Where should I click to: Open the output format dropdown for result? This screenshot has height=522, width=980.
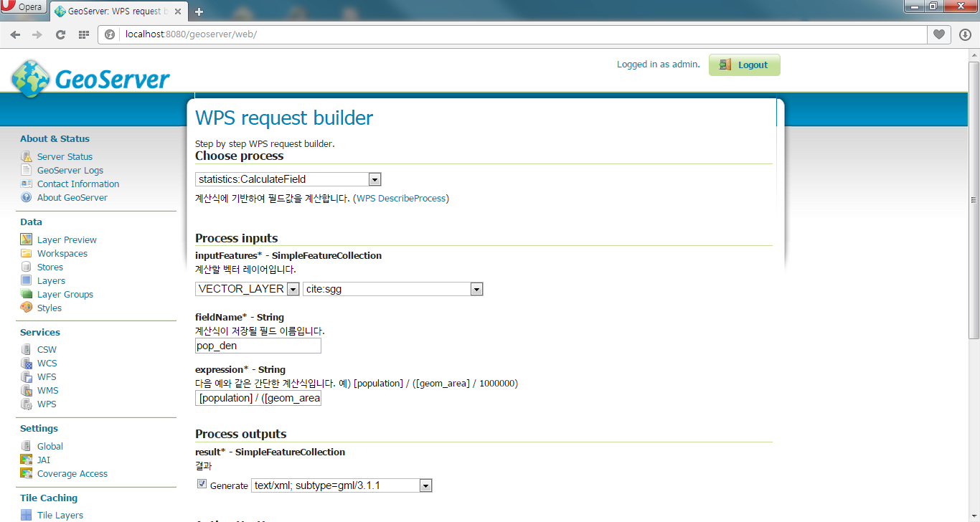426,485
